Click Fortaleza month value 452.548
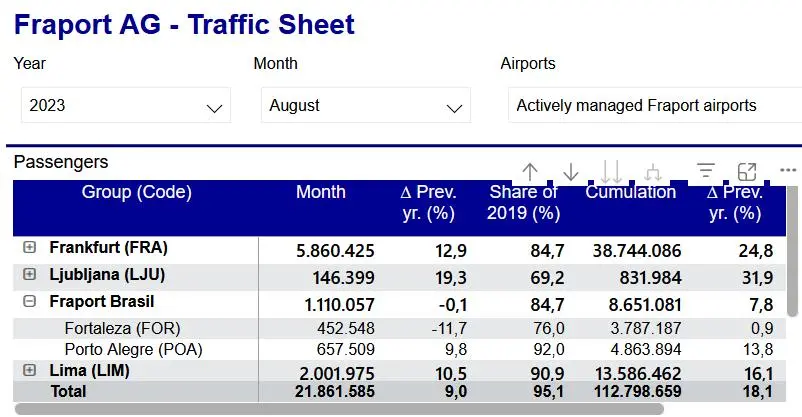 (346, 328)
